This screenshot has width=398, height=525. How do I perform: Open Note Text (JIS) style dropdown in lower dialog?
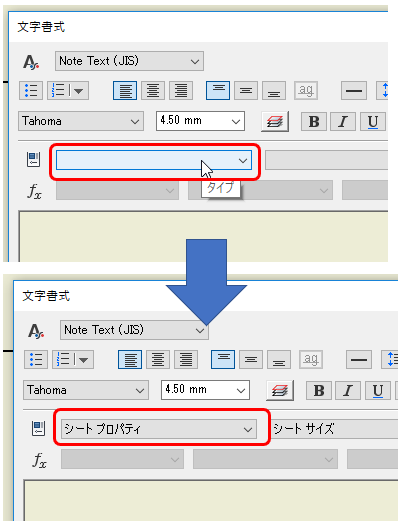click(x=134, y=330)
